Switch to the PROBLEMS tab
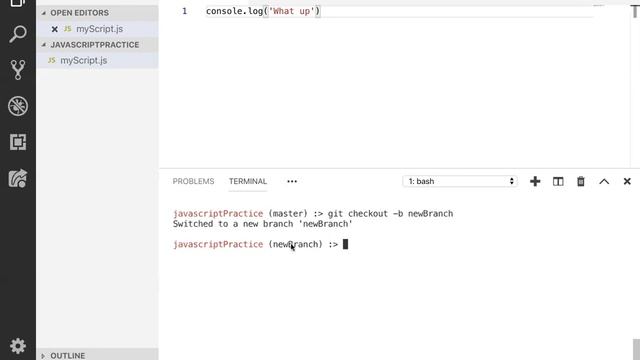The height and width of the screenshot is (360, 640). point(193,181)
